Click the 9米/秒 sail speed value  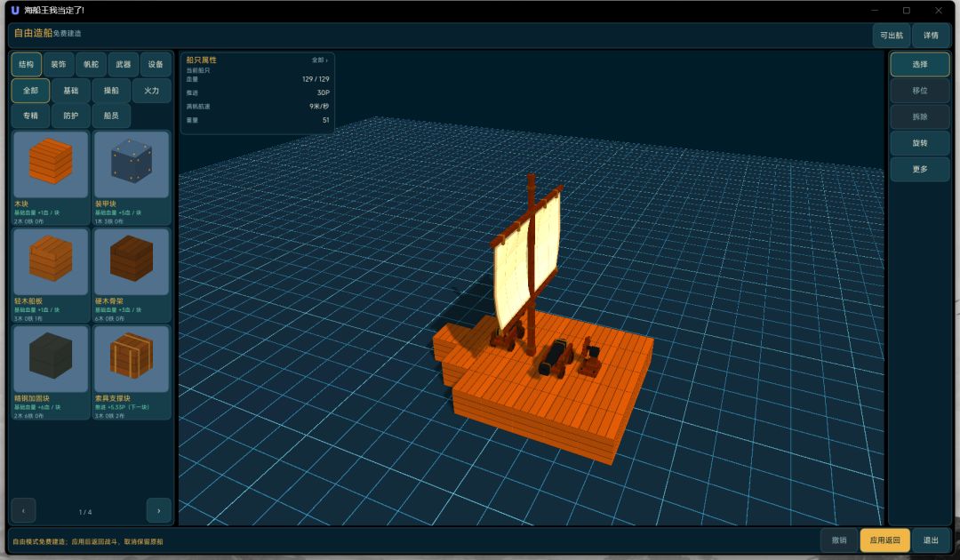tap(319, 107)
